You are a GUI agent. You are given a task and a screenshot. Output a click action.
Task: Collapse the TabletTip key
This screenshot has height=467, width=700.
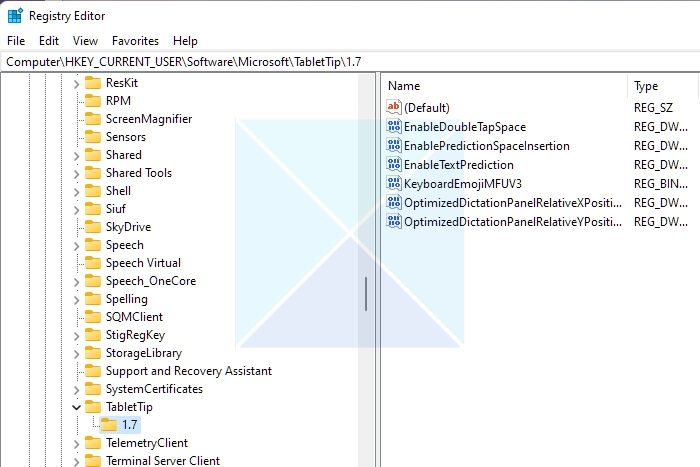pyautogui.click(x=76, y=407)
